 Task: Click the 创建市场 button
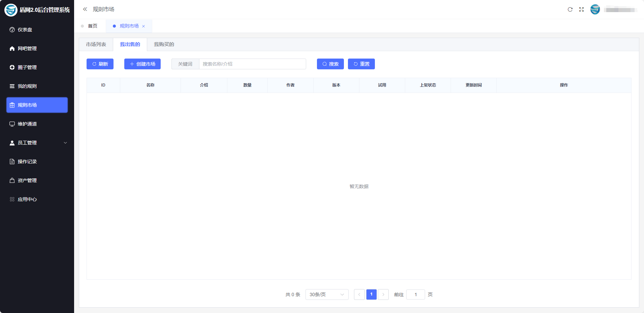click(142, 64)
